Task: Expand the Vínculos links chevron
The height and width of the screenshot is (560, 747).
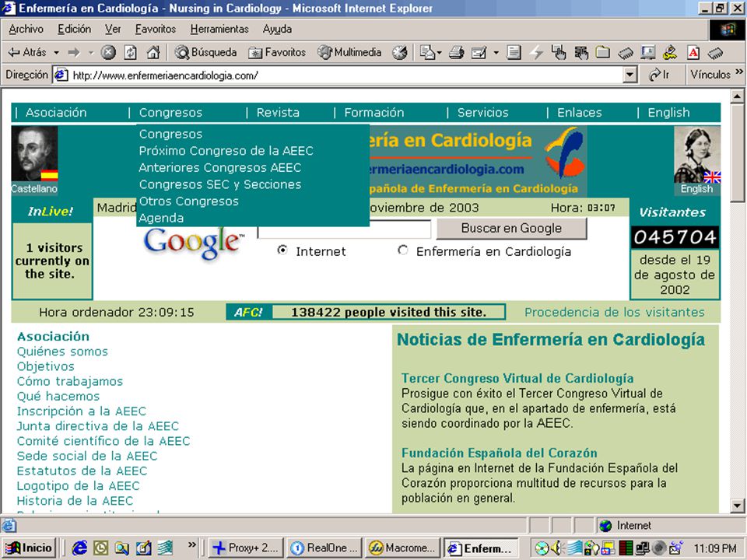Action: pyautogui.click(x=739, y=72)
